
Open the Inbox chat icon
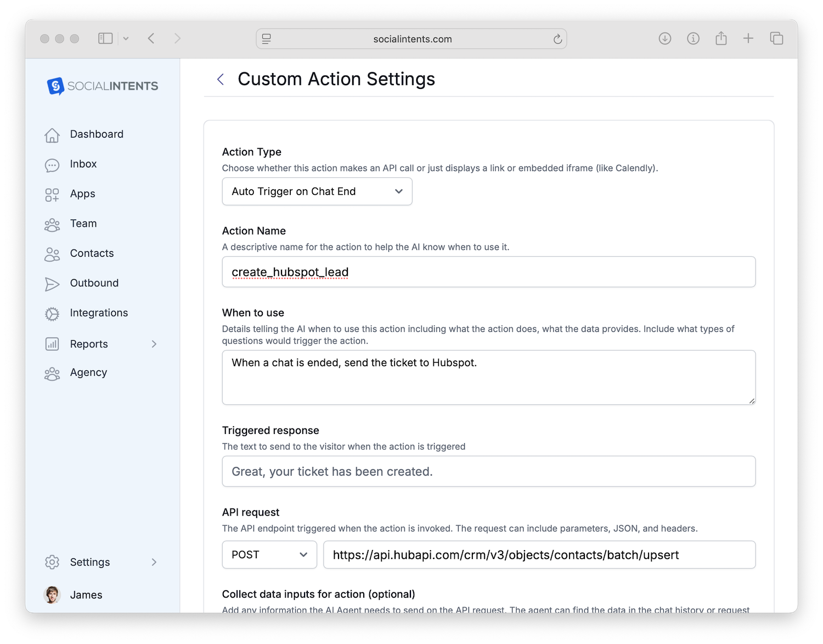point(52,164)
